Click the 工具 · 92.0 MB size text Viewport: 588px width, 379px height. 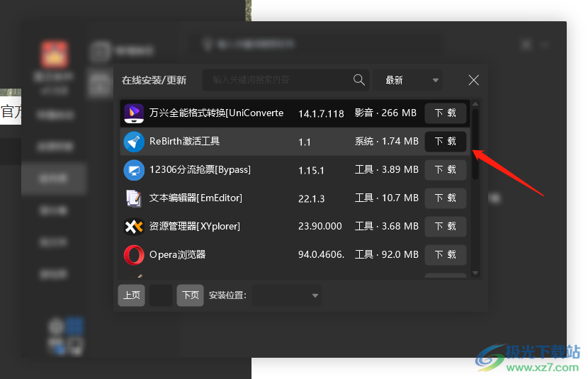pos(387,255)
